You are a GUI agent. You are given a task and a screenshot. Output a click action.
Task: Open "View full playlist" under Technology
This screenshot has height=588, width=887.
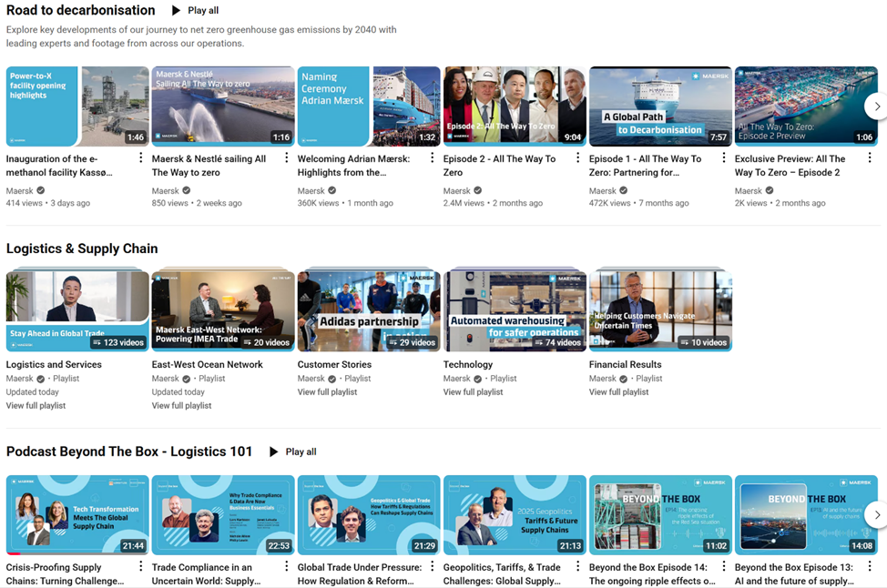474,391
